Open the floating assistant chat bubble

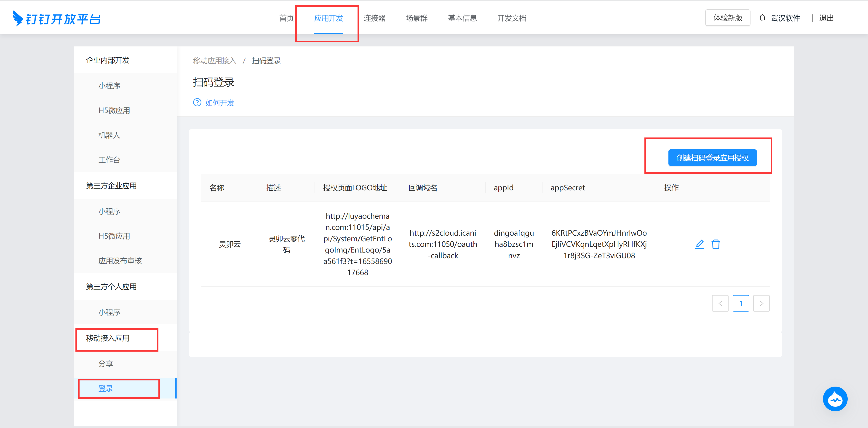835,399
